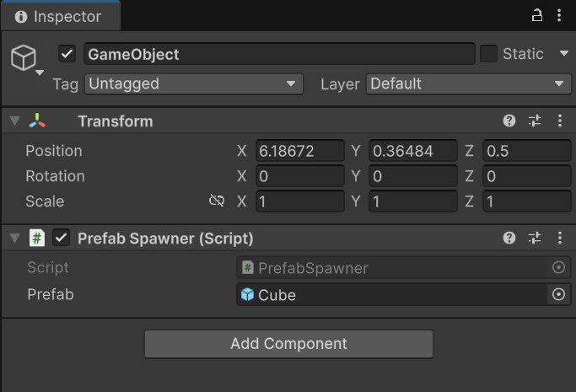This screenshot has height=392, width=576.
Task: Toggle the GameObject active checkbox
Action: 67,54
